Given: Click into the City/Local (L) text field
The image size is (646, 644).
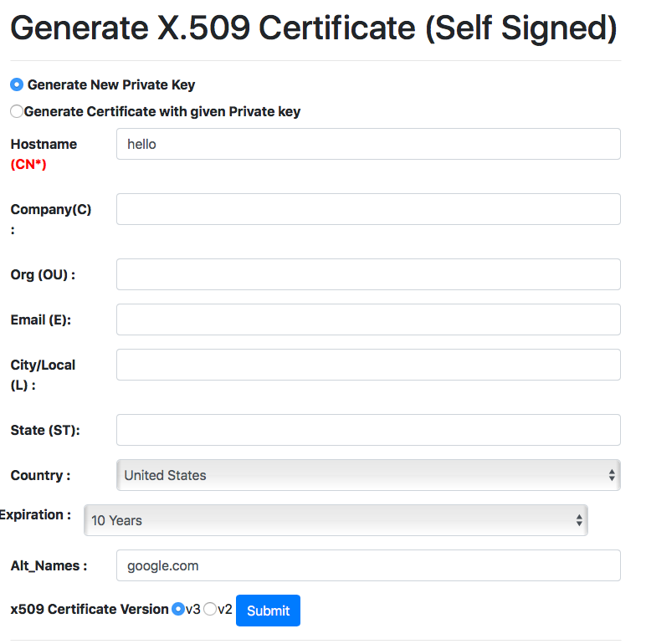Looking at the screenshot, I should [368, 365].
